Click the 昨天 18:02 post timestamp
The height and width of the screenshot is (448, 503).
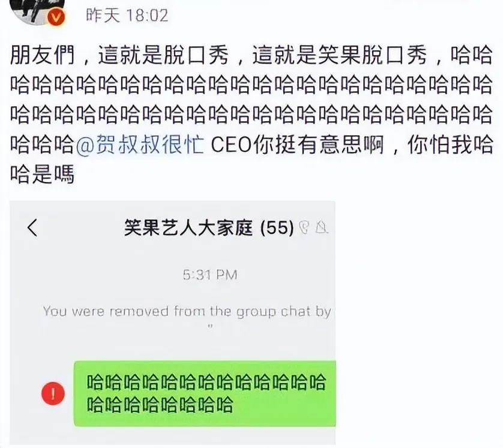click(x=127, y=16)
